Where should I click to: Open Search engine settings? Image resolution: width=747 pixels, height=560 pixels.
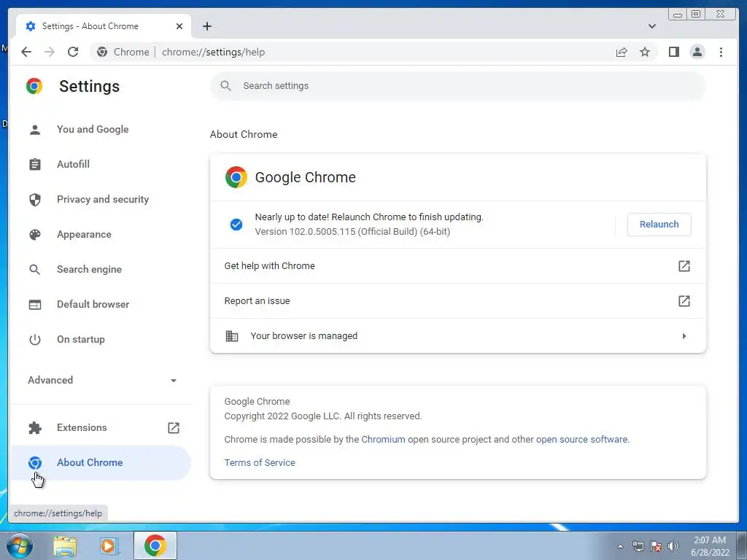[x=101, y=270]
